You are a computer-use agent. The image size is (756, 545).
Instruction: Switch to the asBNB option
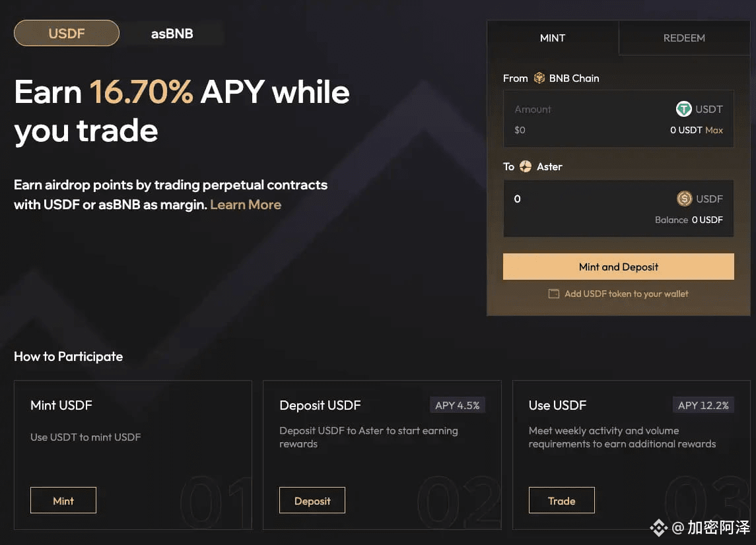tap(172, 33)
